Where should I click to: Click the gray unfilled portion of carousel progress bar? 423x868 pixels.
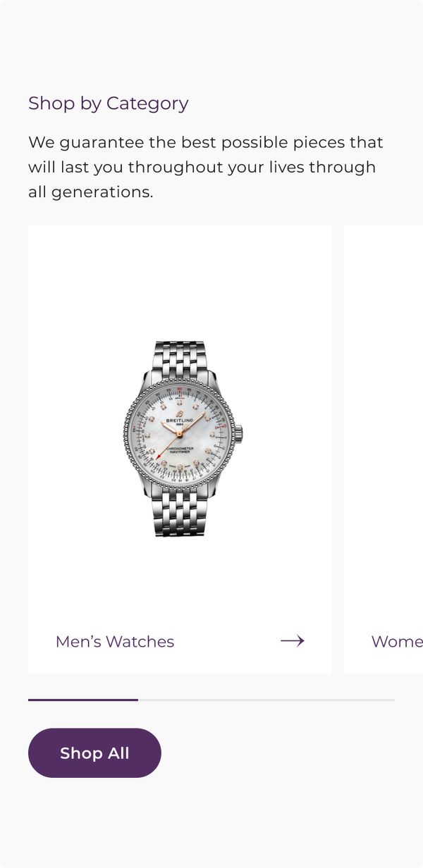266,700
